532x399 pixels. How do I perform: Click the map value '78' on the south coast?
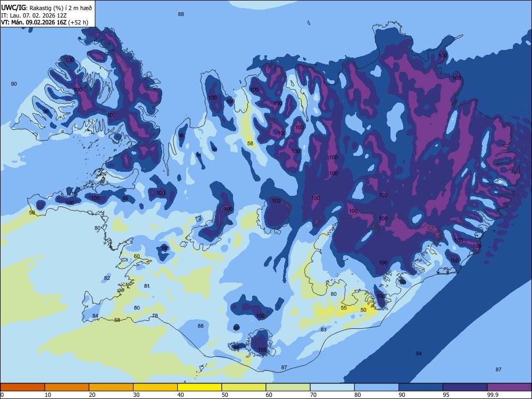(155, 315)
